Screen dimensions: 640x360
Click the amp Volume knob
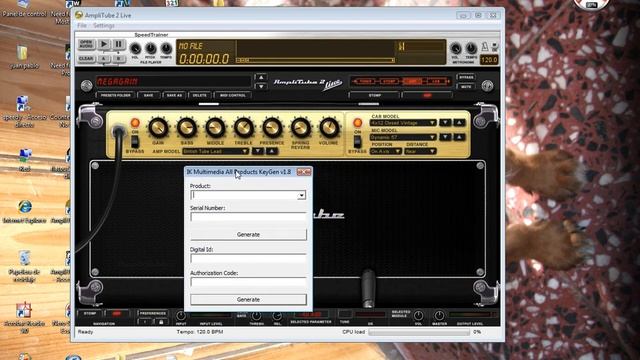click(x=329, y=128)
